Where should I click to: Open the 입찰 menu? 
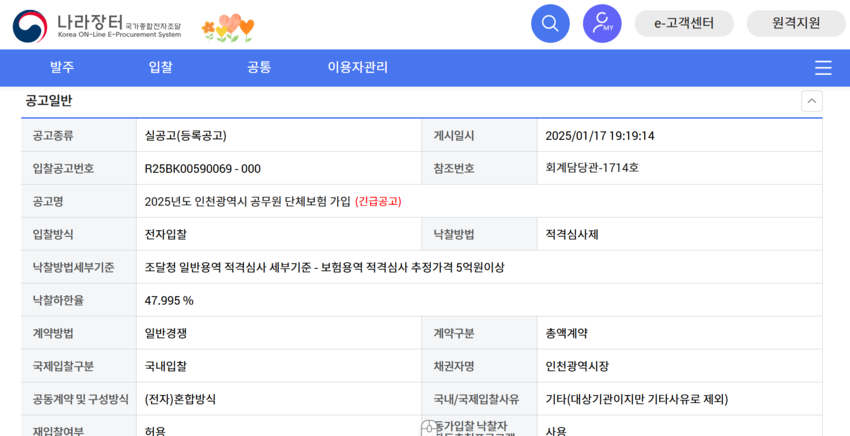pos(160,68)
